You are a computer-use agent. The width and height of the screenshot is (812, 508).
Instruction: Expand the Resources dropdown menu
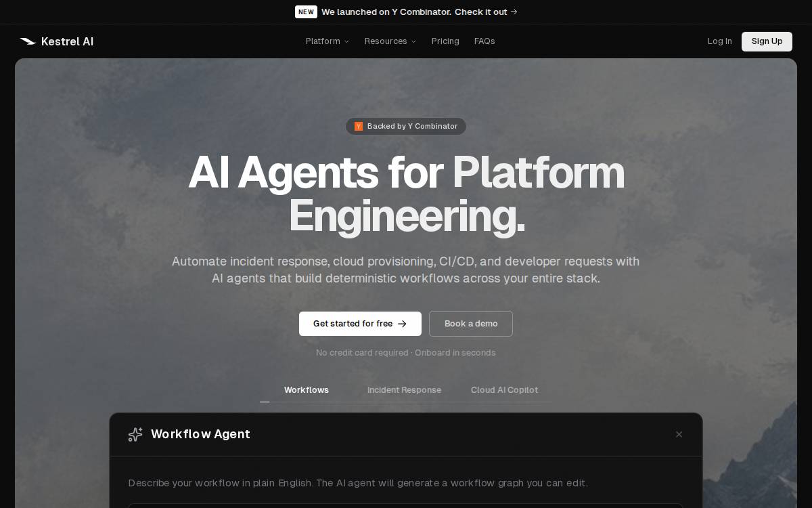pyautogui.click(x=390, y=41)
